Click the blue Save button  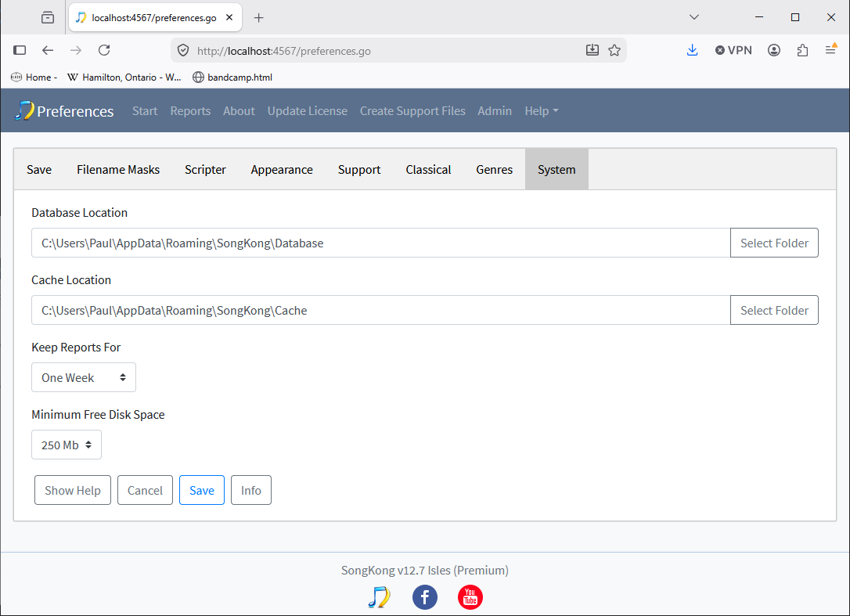[202, 490]
